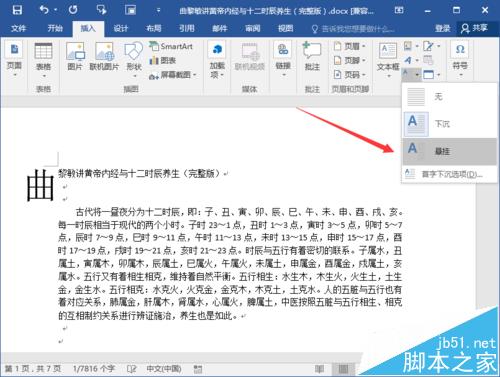Switch to the 开始 tab
Viewport: 500px width, 377px height.
tap(55, 28)
